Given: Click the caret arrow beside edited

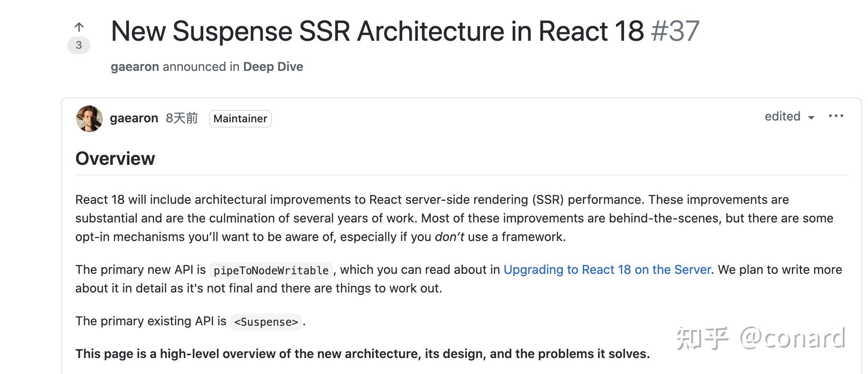Looking at the screenshot, I should (x=811, y=117).
